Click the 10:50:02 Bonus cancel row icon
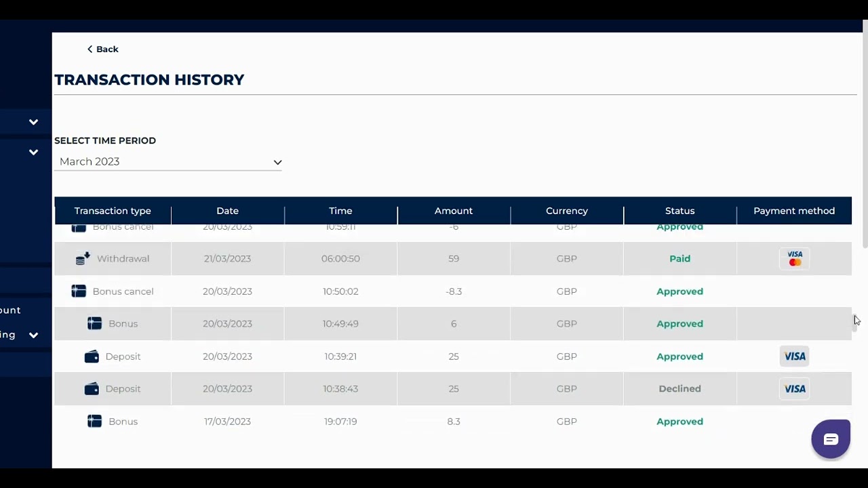The image size is (868, 488). [x=79, y=291]
